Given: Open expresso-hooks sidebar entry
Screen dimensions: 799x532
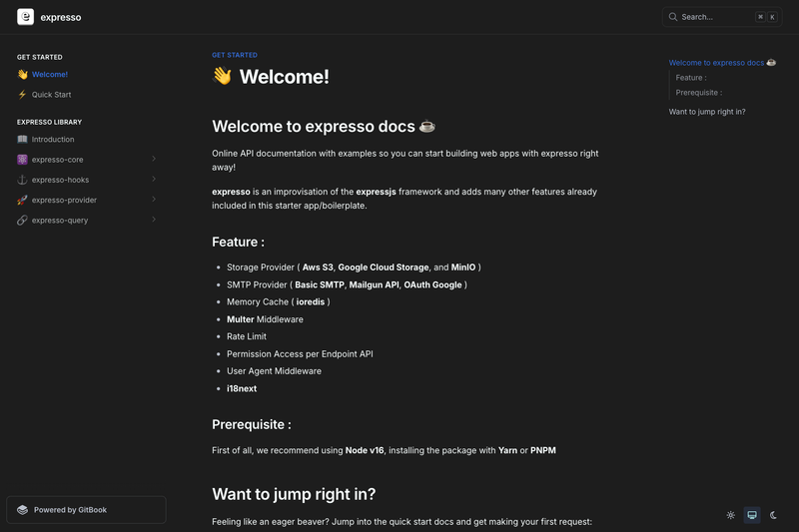Looking at the screenshot, I should [60, 180].
